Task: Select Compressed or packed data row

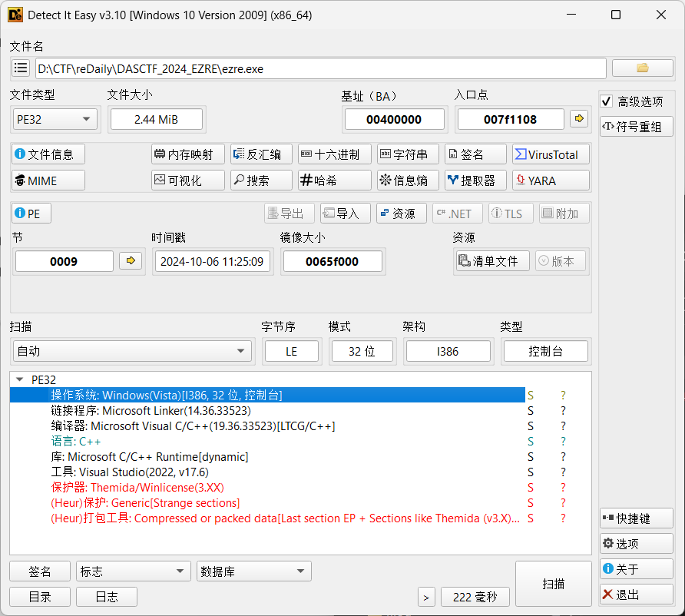Action: 267,518
